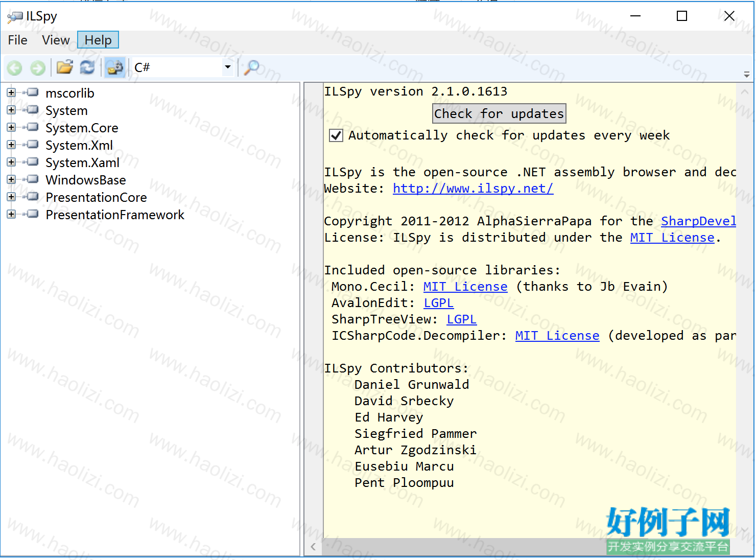Click the contributor name Siegfried Pammer
Image resolution: width=756 pixels, height=560 pixels.
point(416,434)
